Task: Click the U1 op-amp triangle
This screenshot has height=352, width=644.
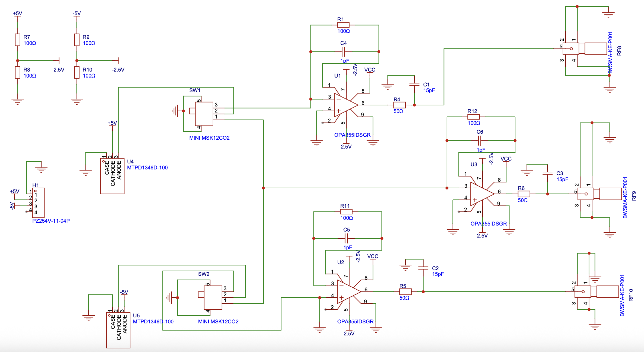Action: 346,105
